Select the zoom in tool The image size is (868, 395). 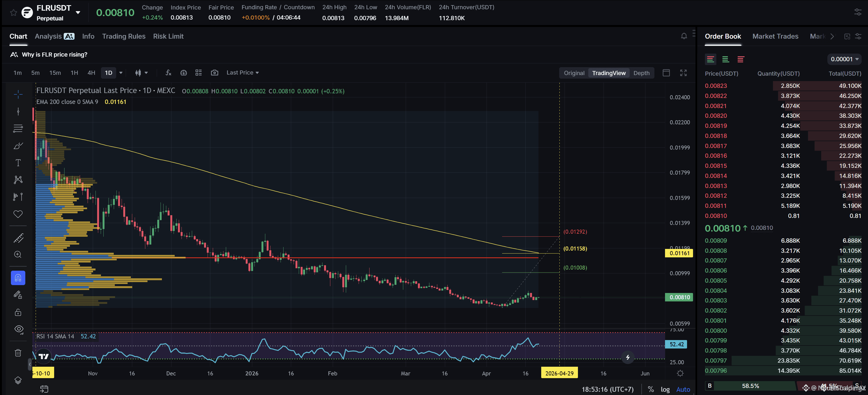tap(18, 255)
